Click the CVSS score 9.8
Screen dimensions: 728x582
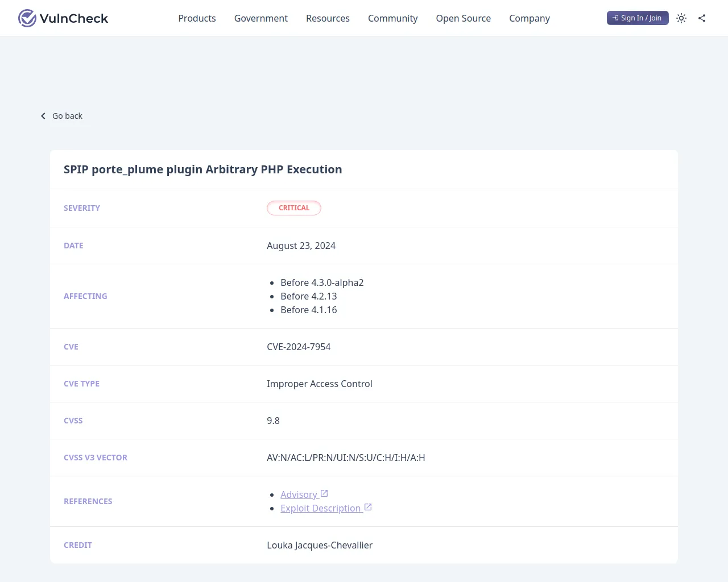point(273,421)
